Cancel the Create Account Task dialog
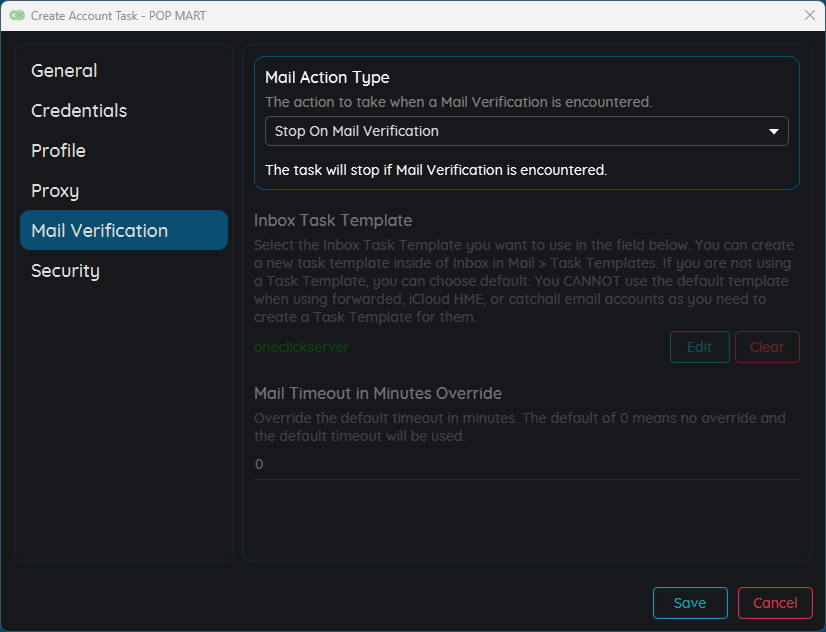Screen dimensions: 826x632 tap(775, 603)
